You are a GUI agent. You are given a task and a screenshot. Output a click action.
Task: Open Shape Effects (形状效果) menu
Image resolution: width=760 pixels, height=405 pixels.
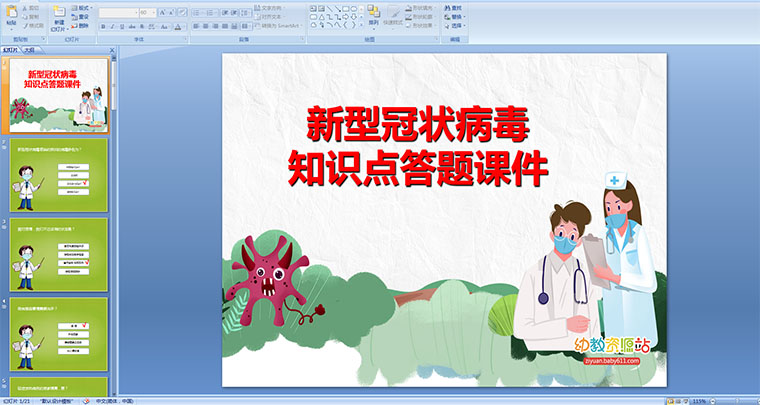coord(420,25)
